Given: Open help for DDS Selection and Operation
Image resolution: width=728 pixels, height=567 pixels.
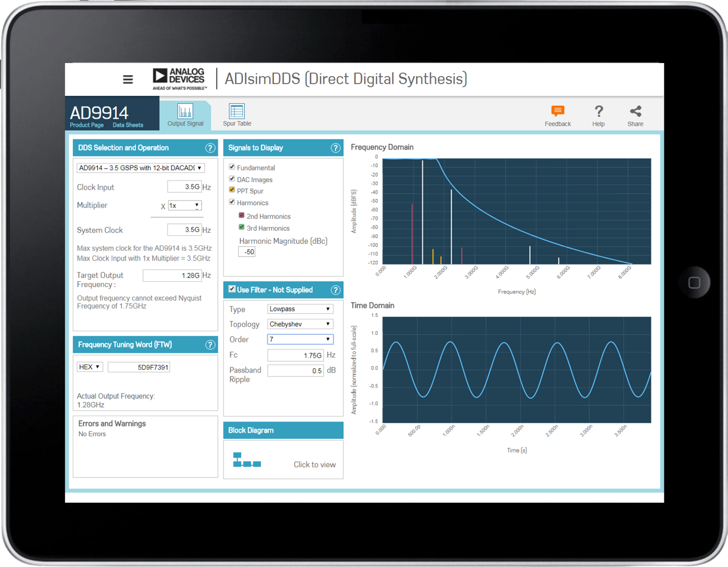Looking at the screenshot, I should 210,148.
